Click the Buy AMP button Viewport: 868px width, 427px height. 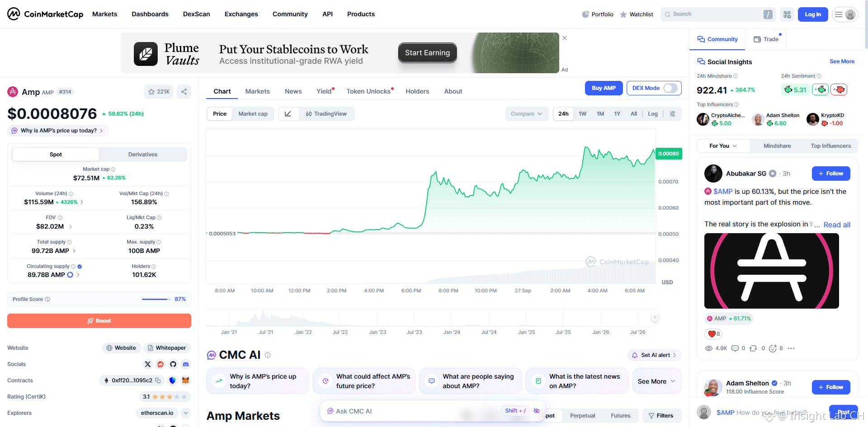pyautogui.click(x=604, y=88)
